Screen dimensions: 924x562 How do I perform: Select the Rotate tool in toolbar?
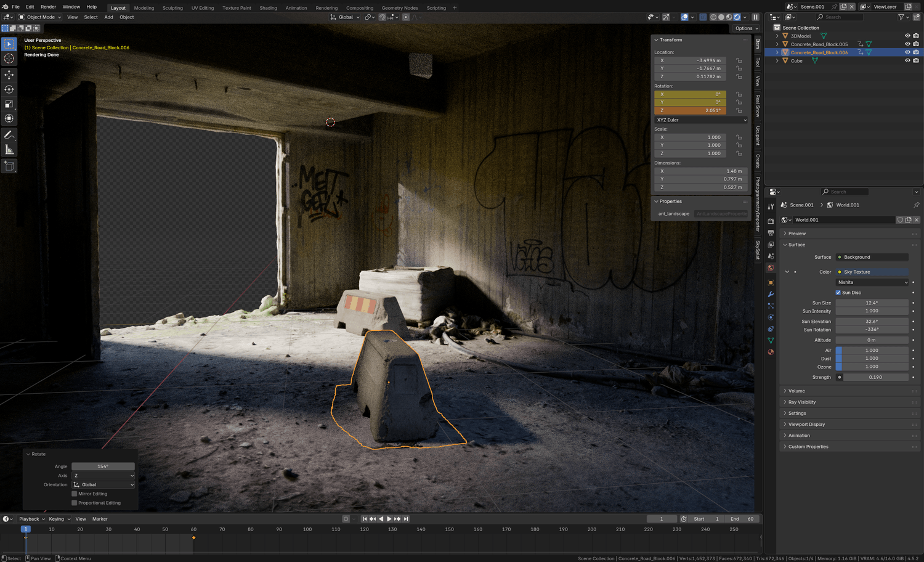point(9,89)
